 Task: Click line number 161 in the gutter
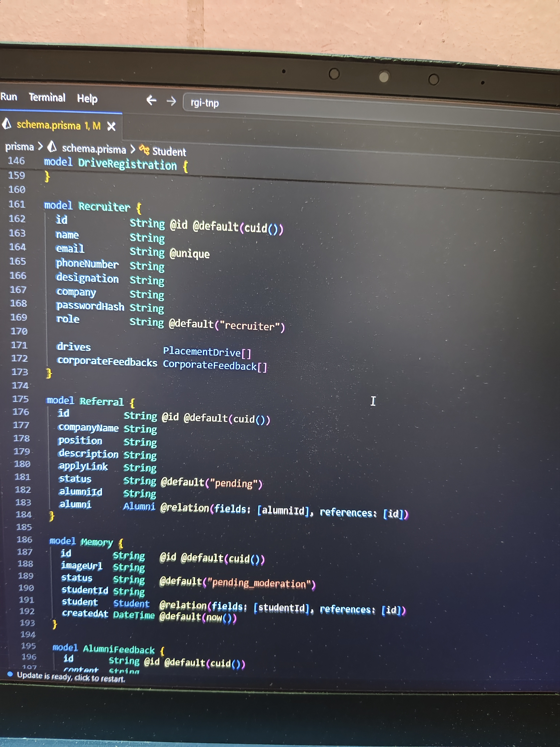coord(17,204)
